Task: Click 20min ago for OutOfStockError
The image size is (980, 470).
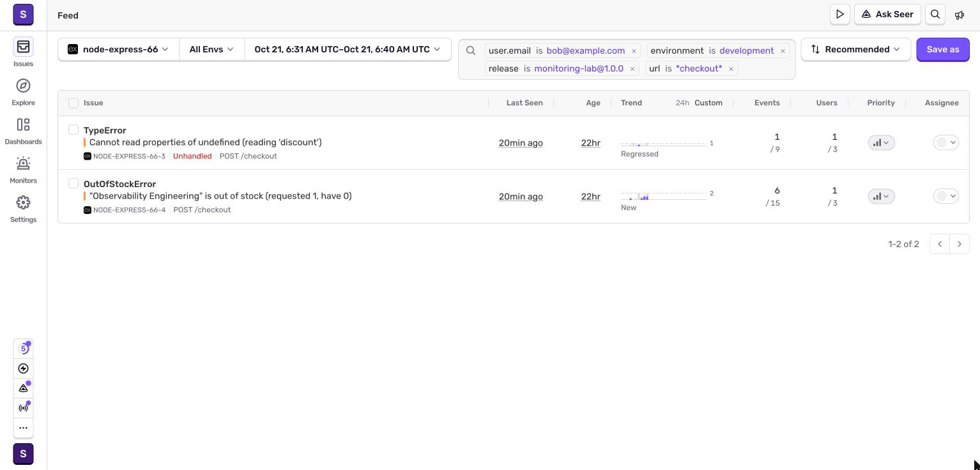Action: (521, 197)
